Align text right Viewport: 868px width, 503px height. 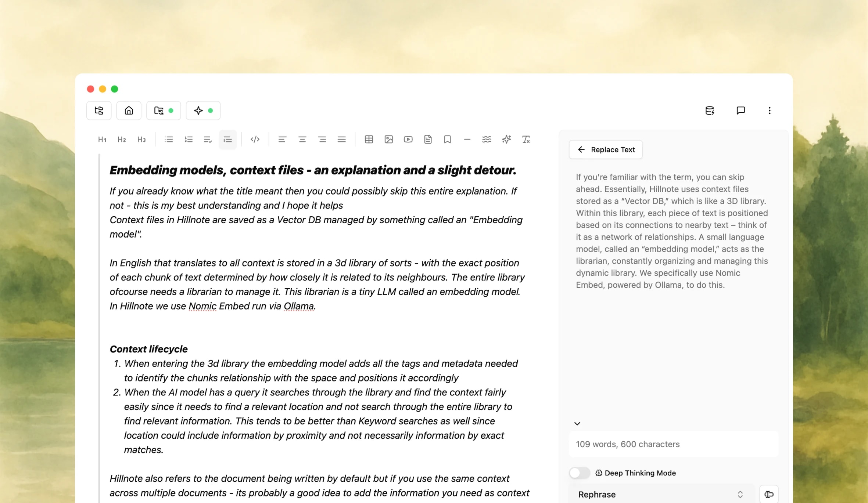click(322, 140)
